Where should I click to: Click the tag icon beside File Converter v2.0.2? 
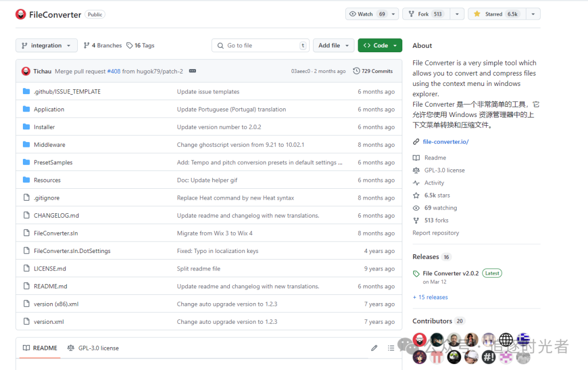click(416, 274)
